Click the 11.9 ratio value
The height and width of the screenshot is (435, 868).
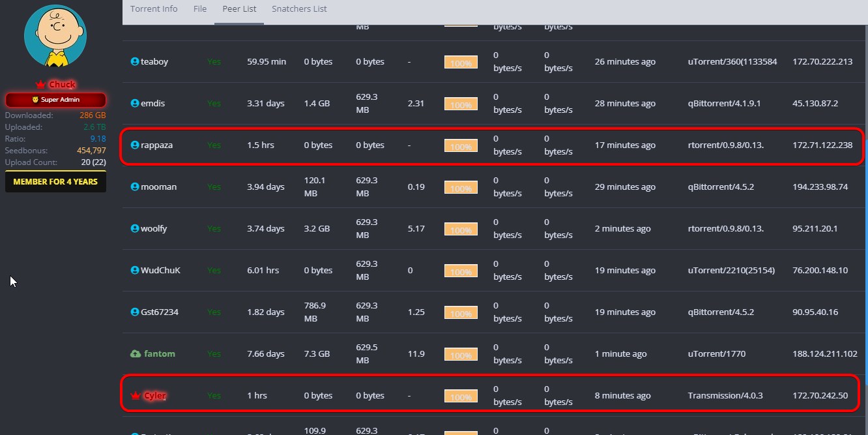(416, 353)
